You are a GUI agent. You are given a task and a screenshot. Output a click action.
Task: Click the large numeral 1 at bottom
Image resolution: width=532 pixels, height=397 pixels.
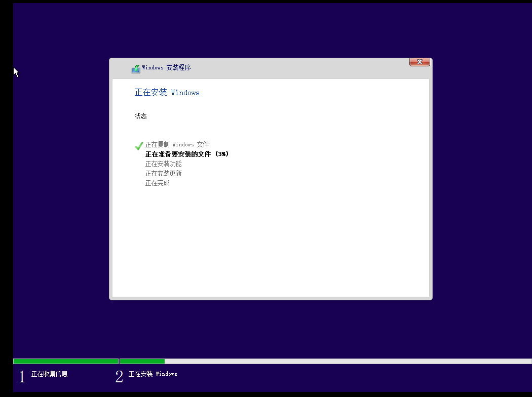(22, 377)
